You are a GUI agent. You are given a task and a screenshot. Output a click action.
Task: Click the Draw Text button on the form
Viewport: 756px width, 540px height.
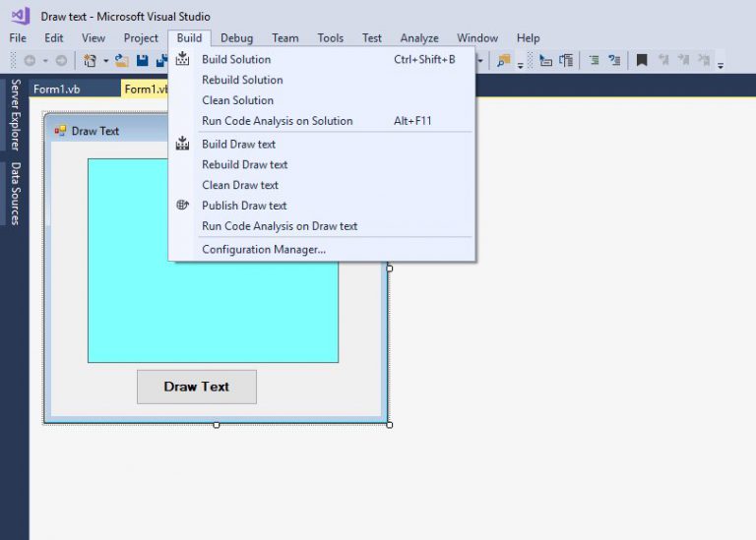(x=197, y=387)
